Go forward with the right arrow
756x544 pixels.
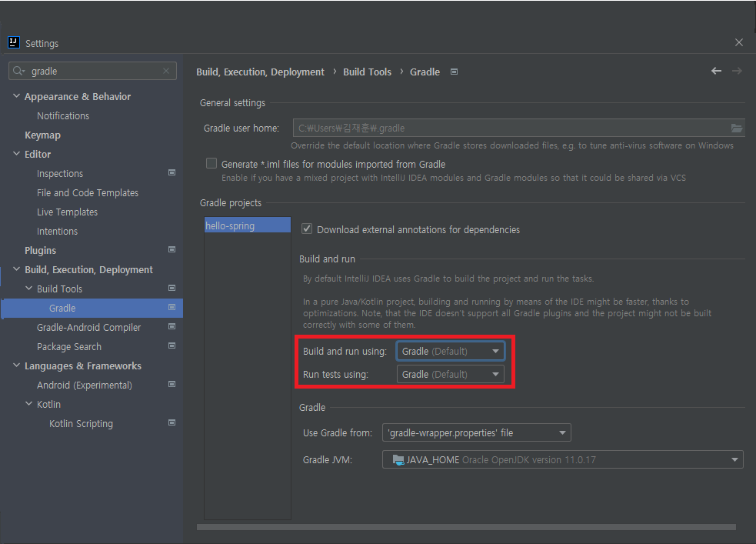click(737, 71)
